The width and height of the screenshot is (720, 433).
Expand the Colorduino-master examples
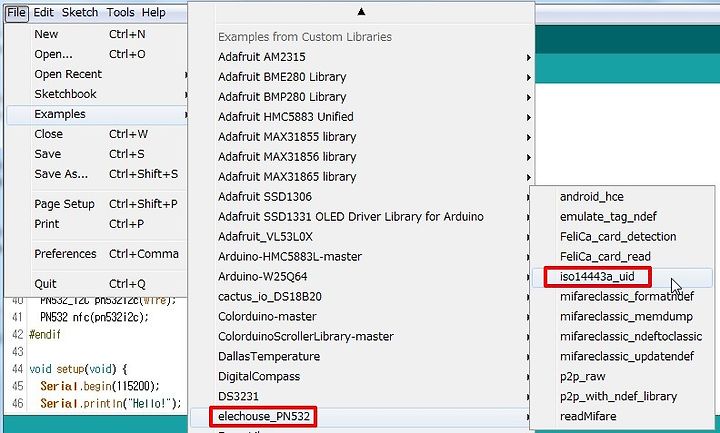coord(360,317)
